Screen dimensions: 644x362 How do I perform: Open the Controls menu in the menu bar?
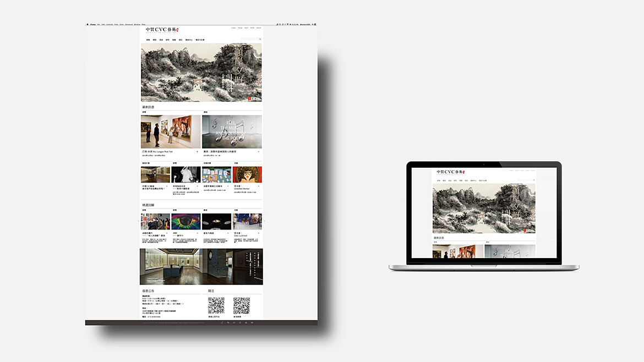click(110, 25)
